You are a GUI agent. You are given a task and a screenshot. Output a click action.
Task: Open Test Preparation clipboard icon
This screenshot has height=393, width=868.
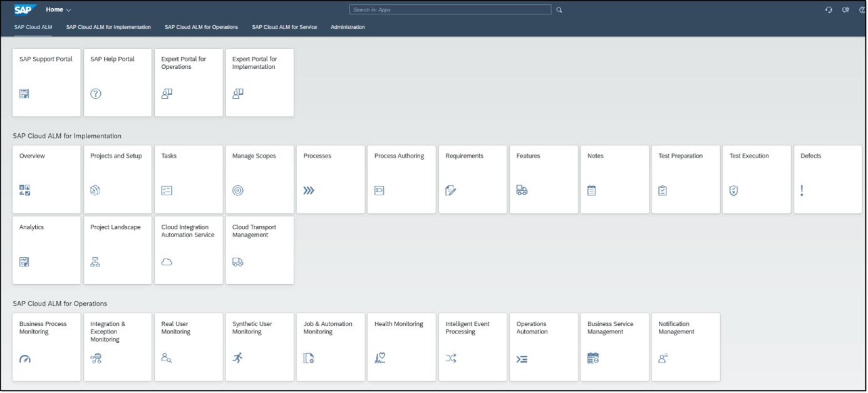(x=663, y=190)
